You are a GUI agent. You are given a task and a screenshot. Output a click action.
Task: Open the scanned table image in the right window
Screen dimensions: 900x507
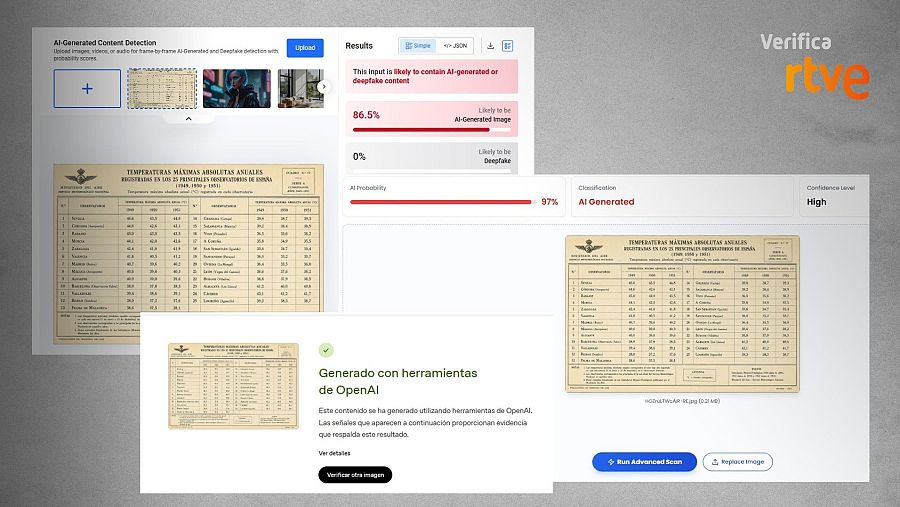point(682,314)
